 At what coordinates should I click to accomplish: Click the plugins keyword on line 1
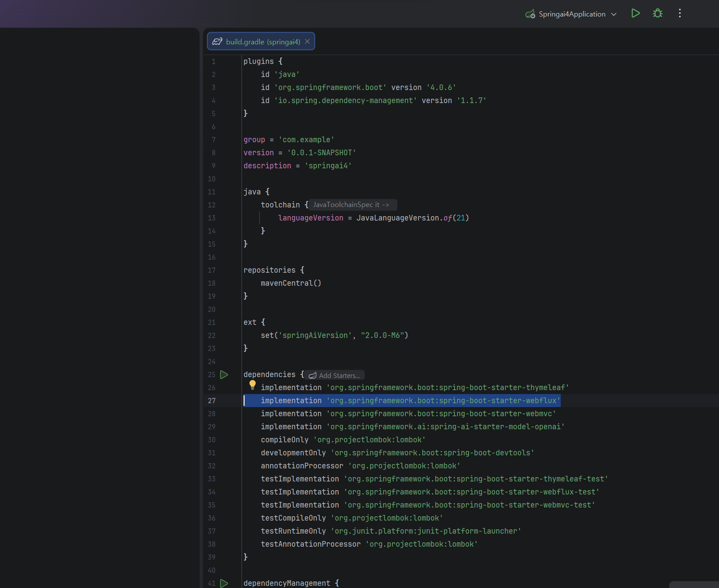[259, 61]
